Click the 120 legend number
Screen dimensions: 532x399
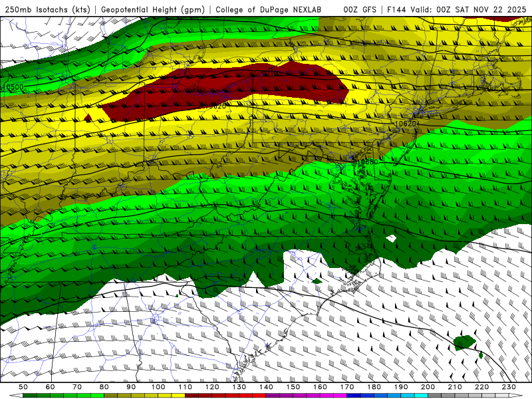(x=212, y=387)
